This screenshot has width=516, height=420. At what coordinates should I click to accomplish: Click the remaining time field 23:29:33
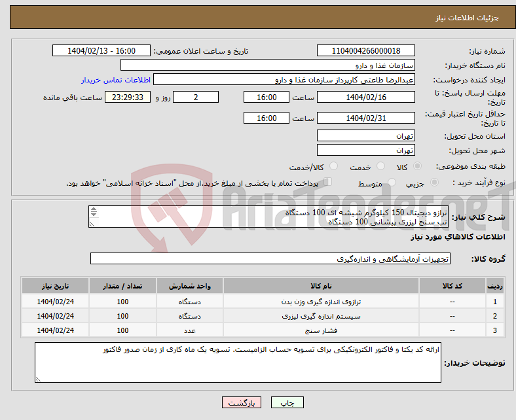point(128,97)
